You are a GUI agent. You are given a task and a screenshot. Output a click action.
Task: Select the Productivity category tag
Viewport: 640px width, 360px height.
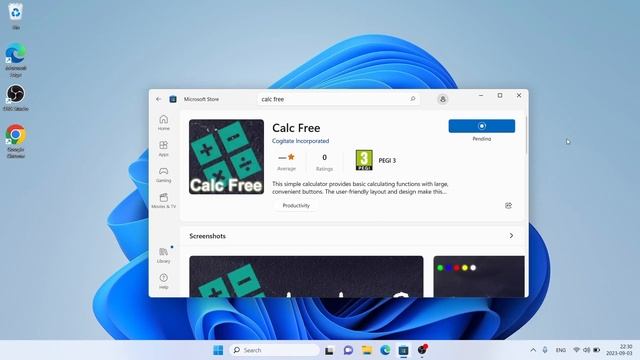pos(296,206)
